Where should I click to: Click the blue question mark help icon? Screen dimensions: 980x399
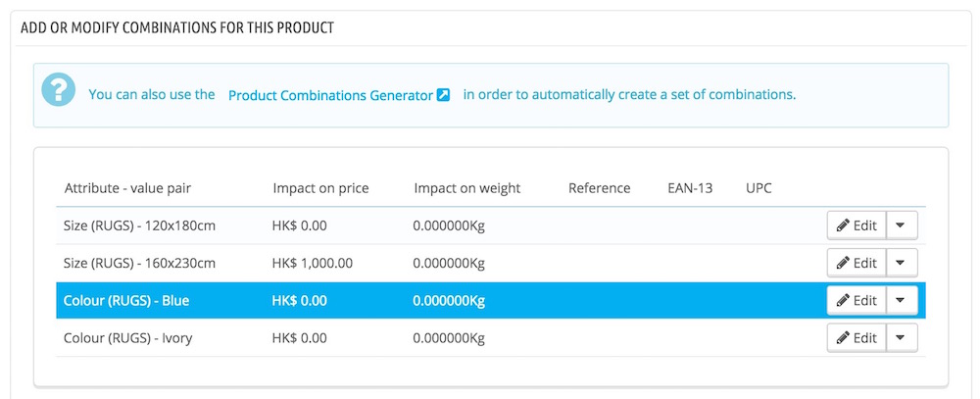[59, 89]
